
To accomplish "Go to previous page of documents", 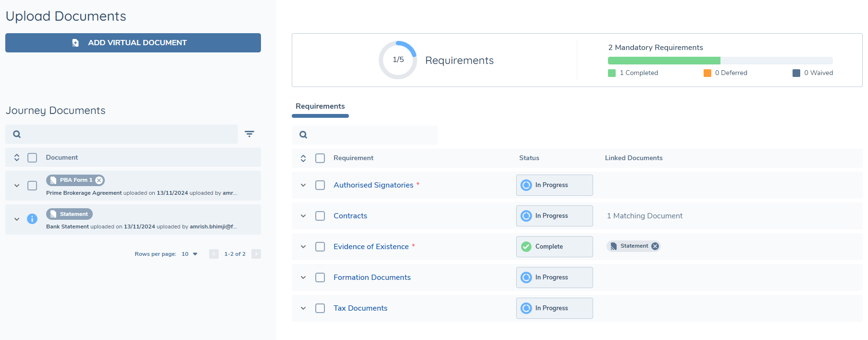I will click(214, 254).
